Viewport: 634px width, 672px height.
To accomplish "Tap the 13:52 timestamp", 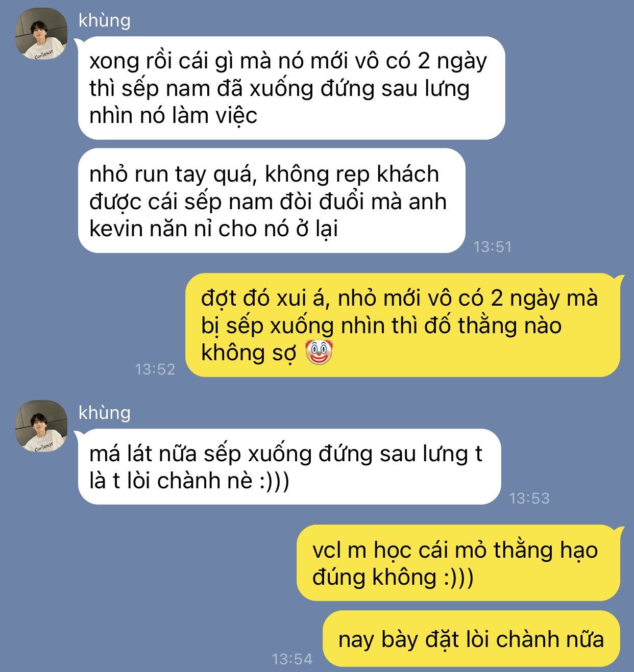I will pos(155,369).
